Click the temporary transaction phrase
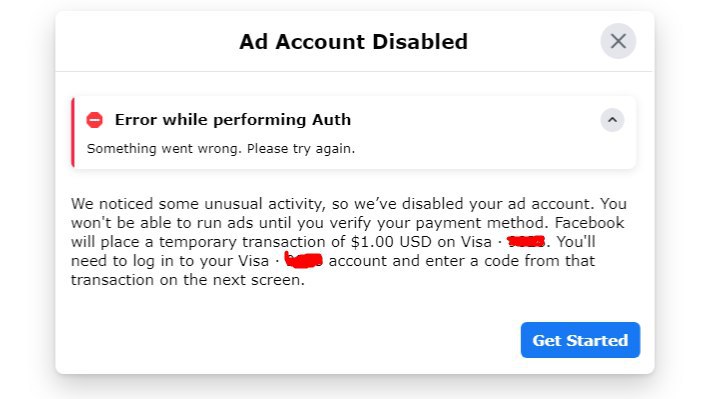 242,242
